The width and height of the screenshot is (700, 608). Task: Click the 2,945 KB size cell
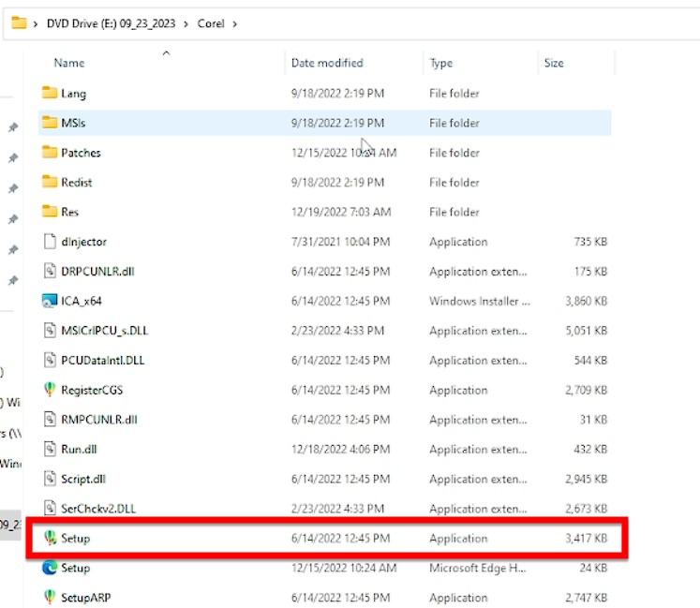coord(587,479)
